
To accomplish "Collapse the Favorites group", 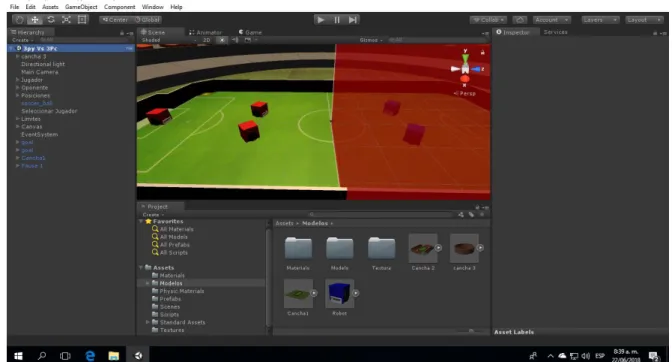I will coord(141,221).
